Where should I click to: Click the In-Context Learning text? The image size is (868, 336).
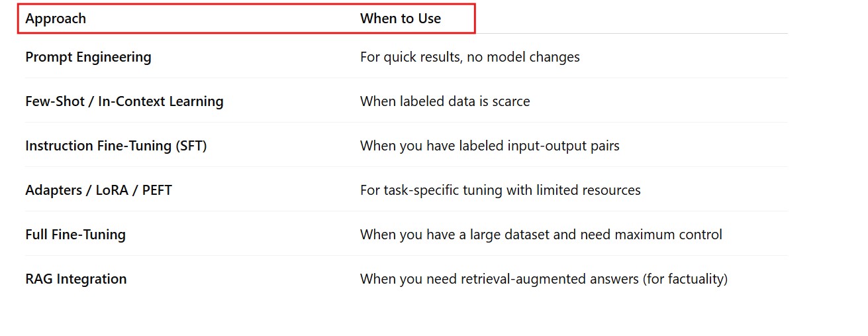tap(161, 101)
